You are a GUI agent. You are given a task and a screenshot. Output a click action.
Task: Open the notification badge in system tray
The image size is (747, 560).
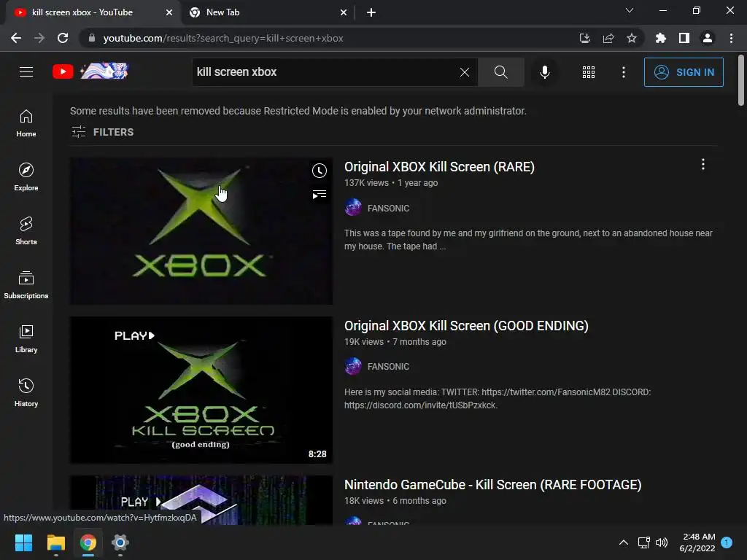pyautogui.click(x=727, y=542)
